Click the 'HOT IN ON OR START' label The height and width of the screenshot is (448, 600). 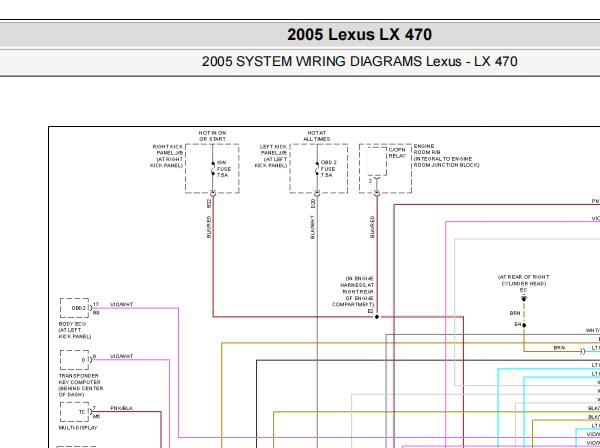[212, 136]
